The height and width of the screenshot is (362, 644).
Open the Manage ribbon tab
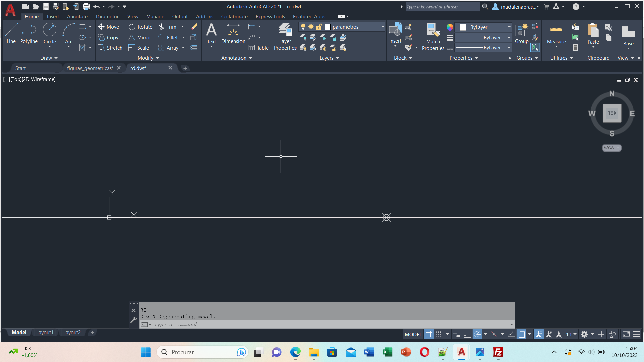point(155,16)
